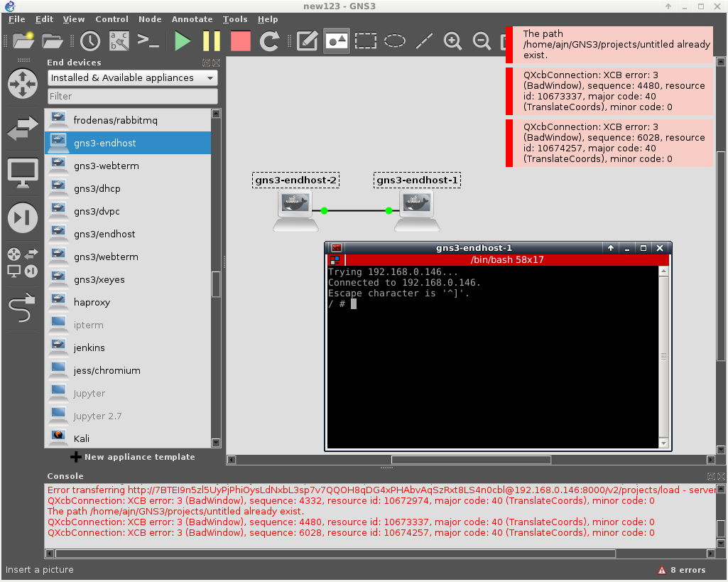728x582 pixels.
Task: Open the browse routers icon in the sidebar
Action: (22, 83)
